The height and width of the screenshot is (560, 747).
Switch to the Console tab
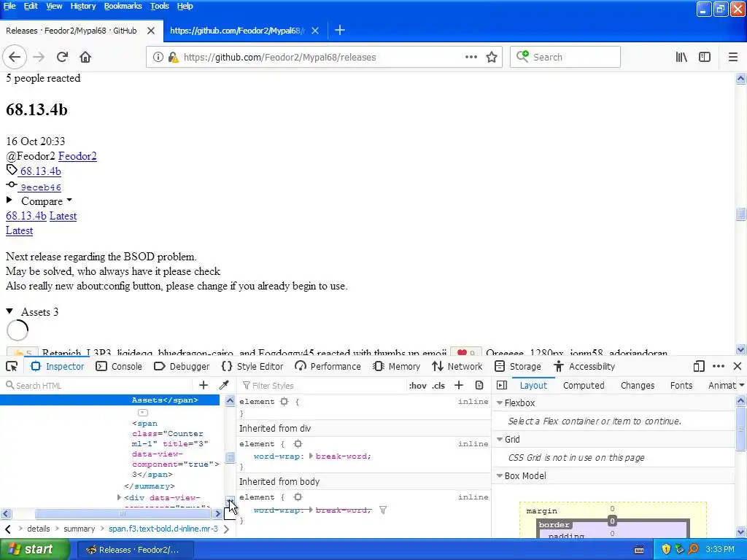(x=119, y=366)
